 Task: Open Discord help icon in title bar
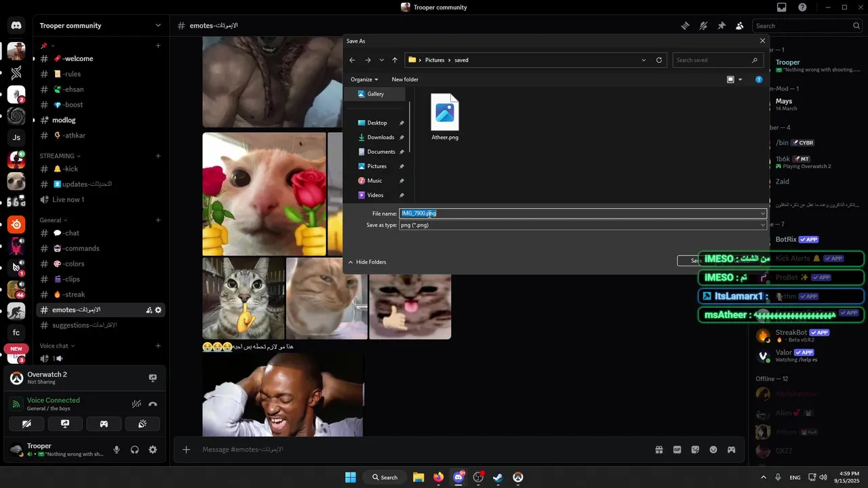(802, 7)
